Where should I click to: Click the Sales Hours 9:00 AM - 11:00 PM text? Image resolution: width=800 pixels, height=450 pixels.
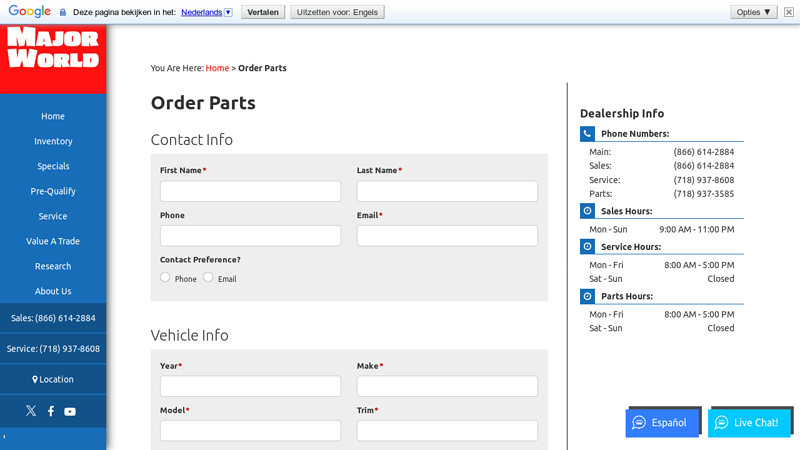696,230
